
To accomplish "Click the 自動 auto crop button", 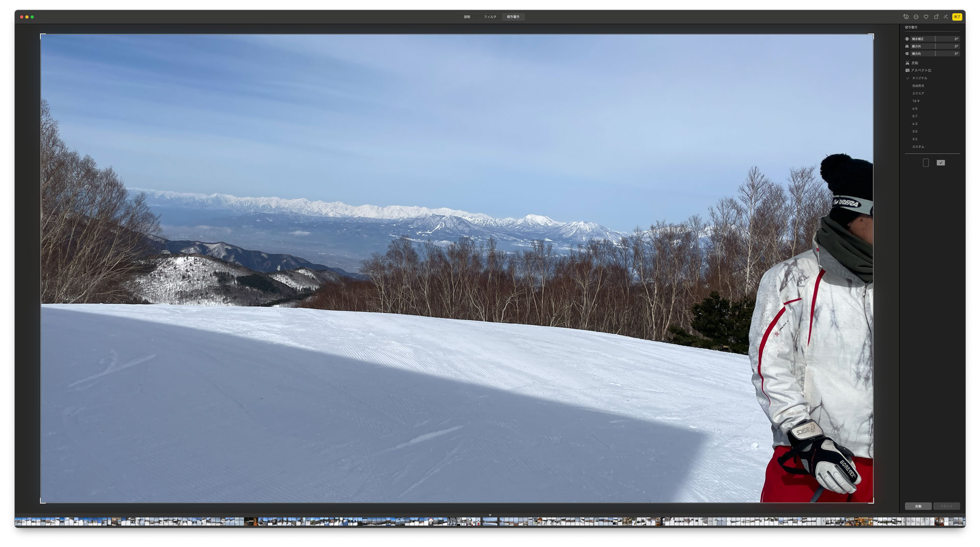I will click(918, 506).
